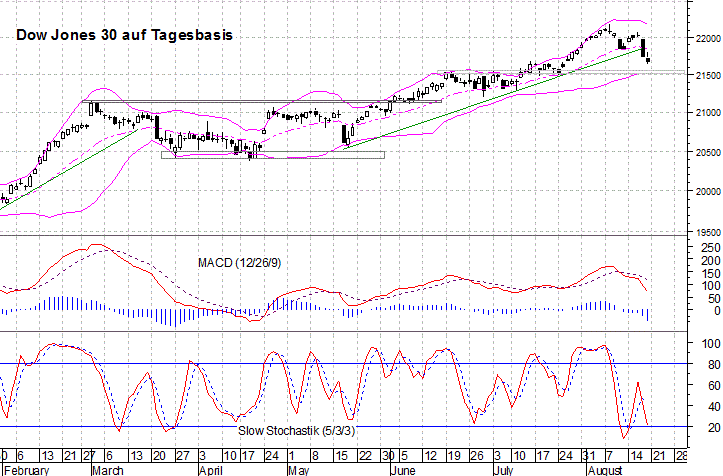Screen dimensions: 723x476
Task: Click the 'Dow Jones 30 auf Tagesbasis' chart title
Action: click(124, 35)
